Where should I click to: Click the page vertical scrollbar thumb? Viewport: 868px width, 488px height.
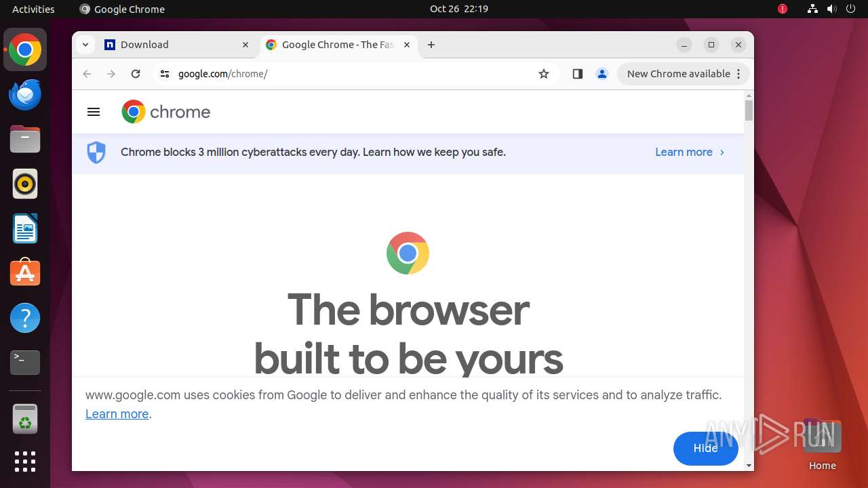pyautogui.click(x=749, y=110)
